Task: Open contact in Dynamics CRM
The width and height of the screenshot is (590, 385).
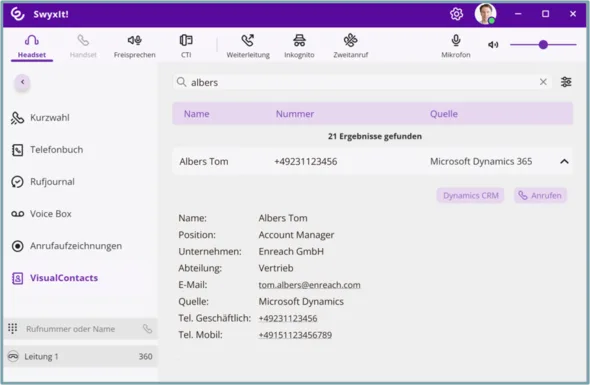Action: 470,195
